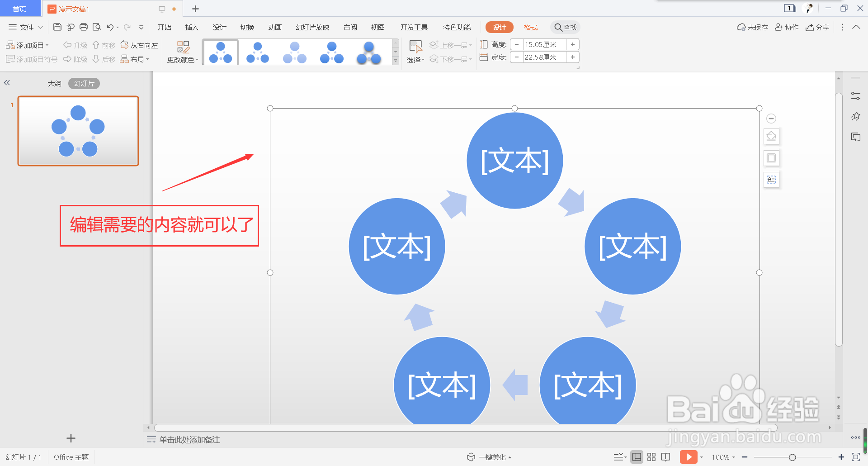This screenshot has height=466, width=868.
Task: Click the fit-to-window icon in the status bar
Action: pos(855,457)
